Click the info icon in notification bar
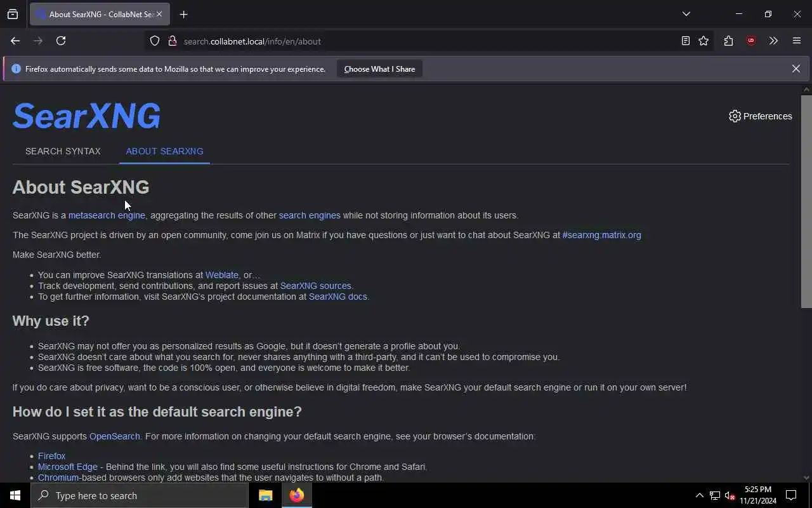The image size is (812, 508). [x=16, y=69]
